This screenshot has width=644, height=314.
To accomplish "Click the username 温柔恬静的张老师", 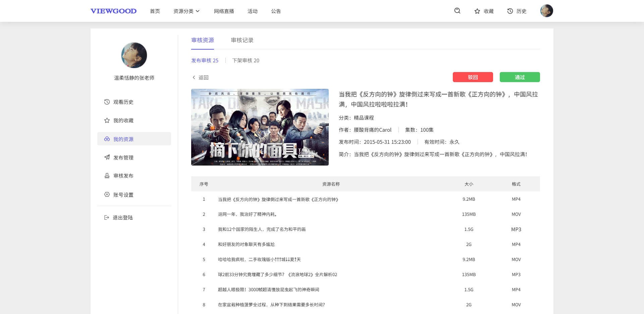I will coord(134,78).
